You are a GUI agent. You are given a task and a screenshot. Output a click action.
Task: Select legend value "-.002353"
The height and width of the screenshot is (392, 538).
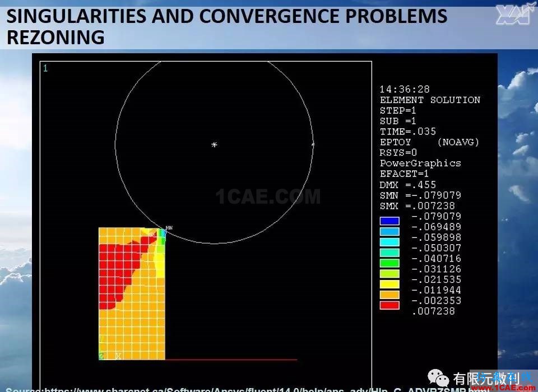(x=436, y=301)
